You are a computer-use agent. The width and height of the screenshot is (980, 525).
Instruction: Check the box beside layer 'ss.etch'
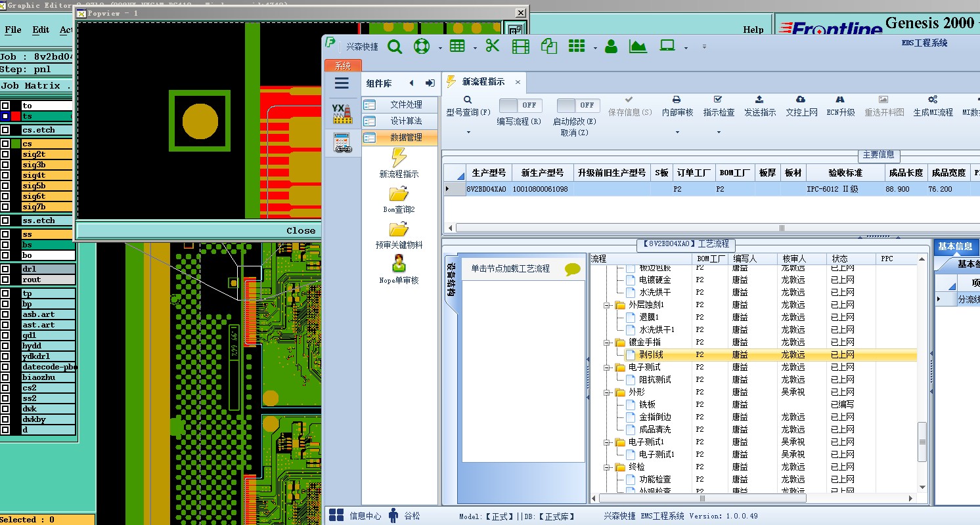click(5, 220)
